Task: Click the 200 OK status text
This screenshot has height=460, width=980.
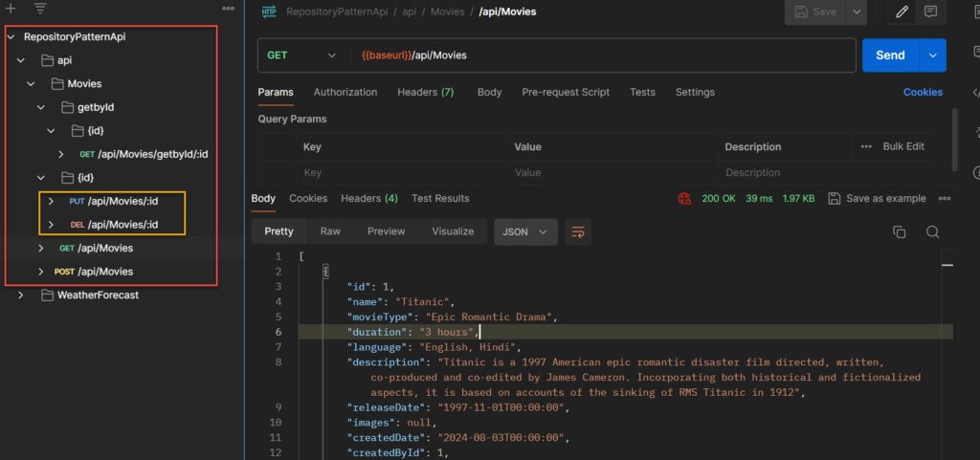Action: pyautogui.click(x=719, y=199)
